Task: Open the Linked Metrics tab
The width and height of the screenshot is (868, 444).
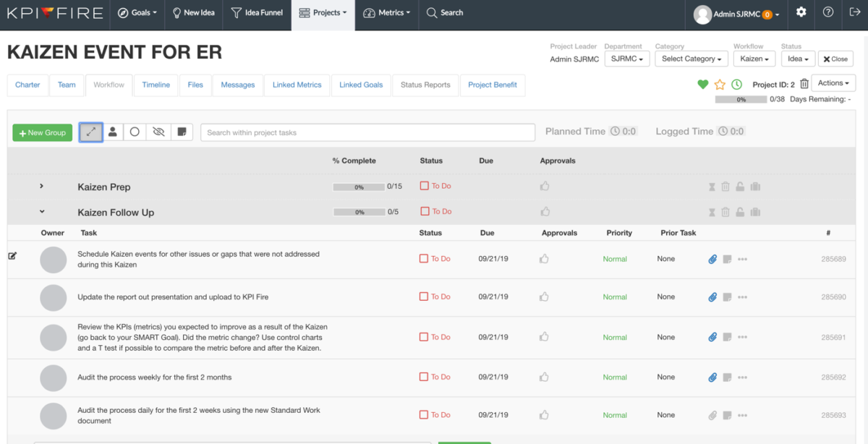Action: click(297, 85)
